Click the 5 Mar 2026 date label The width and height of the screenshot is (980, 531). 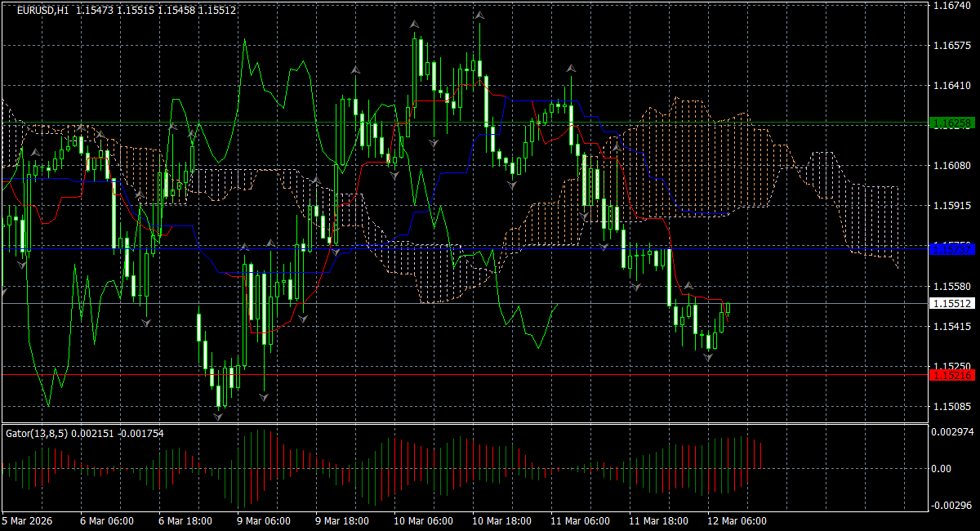25,520
